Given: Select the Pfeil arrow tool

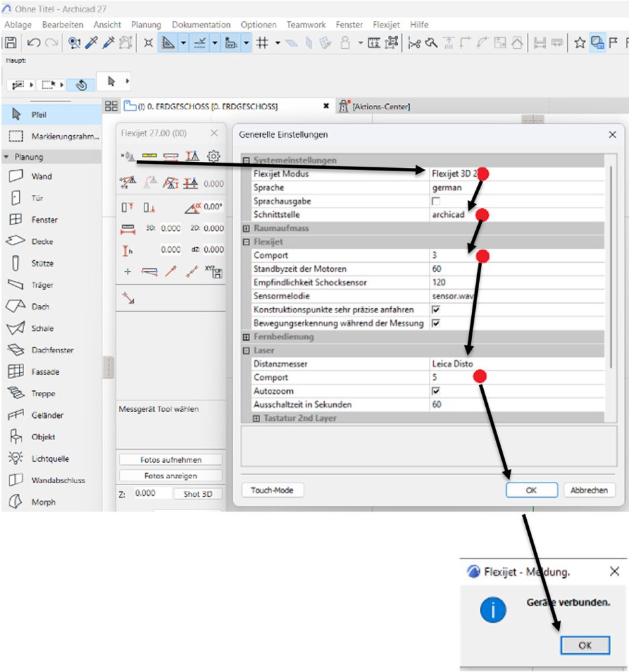Looking at the screenshot, I should click(x=52, y=114).
